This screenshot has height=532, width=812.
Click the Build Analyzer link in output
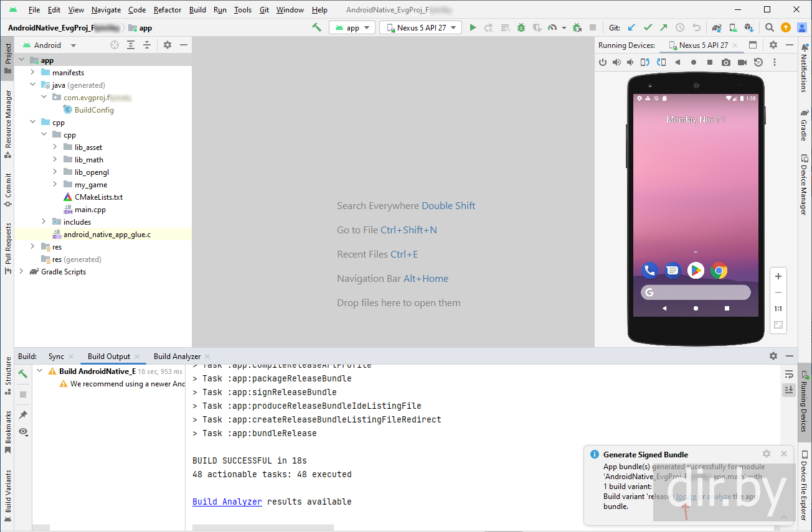pyautogui.click(x=227, y=502)
